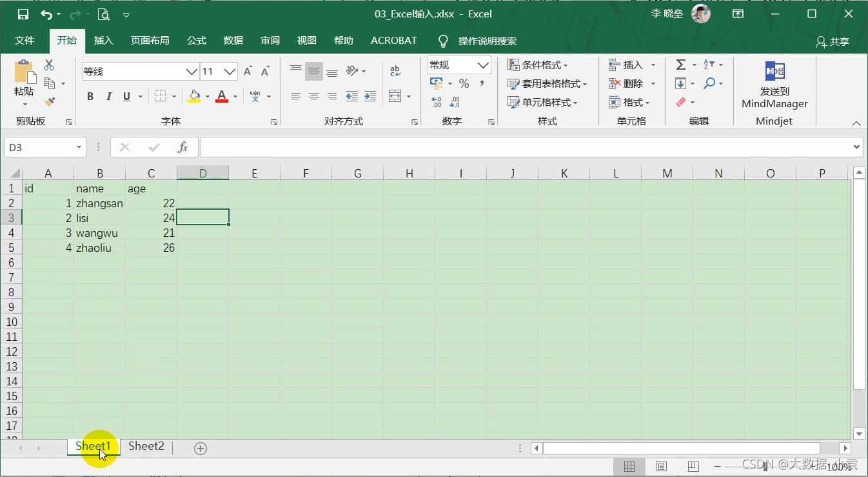Click the 共享 Share button
This screenshot has height=477, width=868.
tap(833, 41)
